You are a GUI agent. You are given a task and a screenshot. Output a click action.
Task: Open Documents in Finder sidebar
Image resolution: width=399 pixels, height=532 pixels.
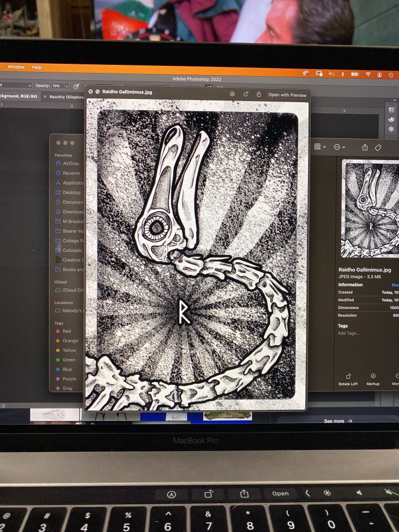click(x=70, y=202)
